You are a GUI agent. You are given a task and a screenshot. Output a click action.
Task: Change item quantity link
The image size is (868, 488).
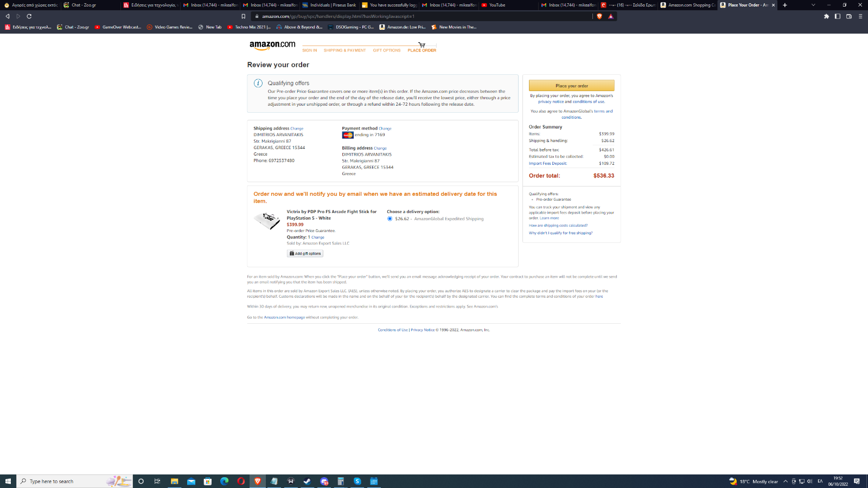coord(318,237)
